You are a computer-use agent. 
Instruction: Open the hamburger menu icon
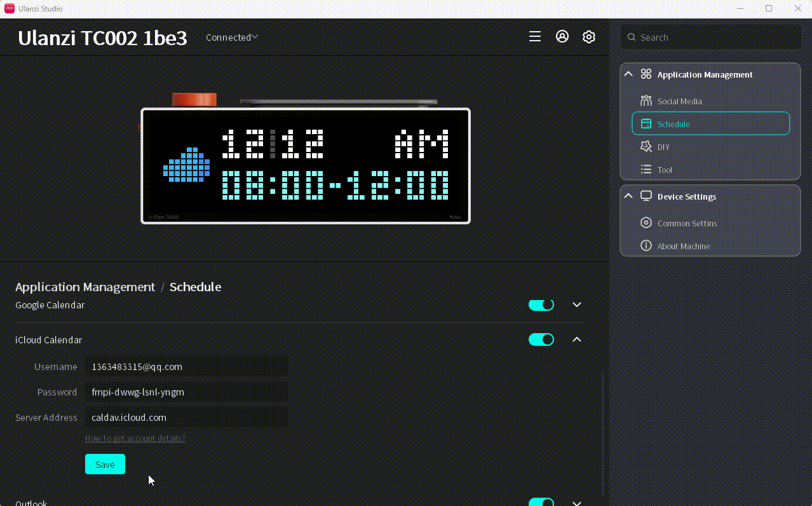535,37
